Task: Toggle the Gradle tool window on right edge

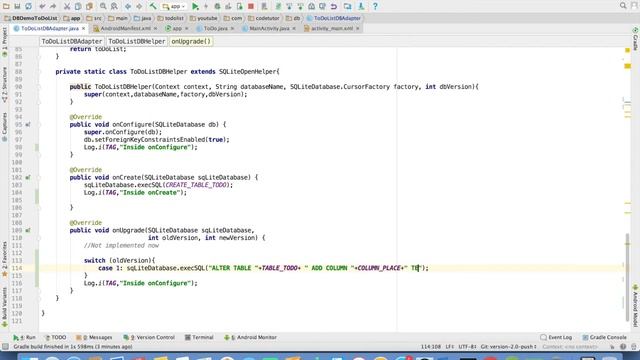Action: [636, 38]
